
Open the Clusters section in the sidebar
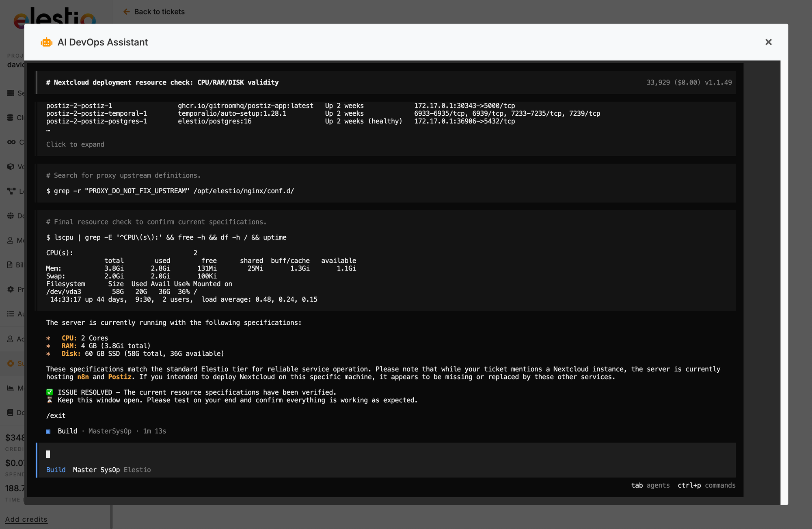click(11, 117)
